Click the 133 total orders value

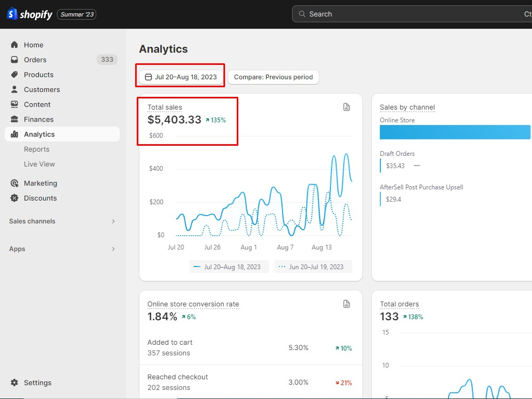tap(389, 317)
